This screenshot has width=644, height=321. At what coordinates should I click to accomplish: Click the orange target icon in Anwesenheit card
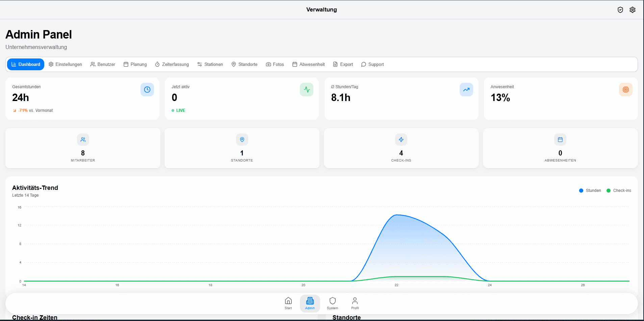pyautogui.click(x=626, y=90)
